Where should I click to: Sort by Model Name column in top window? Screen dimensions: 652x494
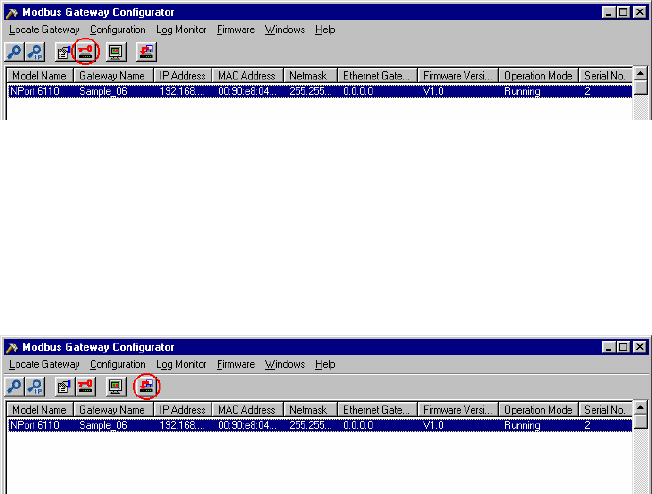(40, 76)
